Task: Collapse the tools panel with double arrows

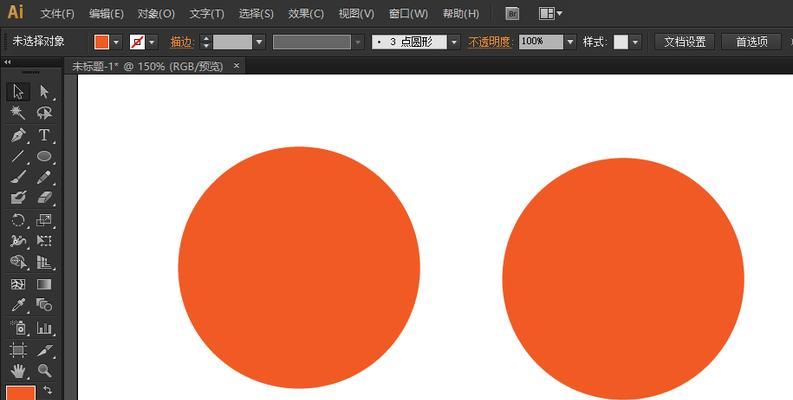Action: coord(8,62)
